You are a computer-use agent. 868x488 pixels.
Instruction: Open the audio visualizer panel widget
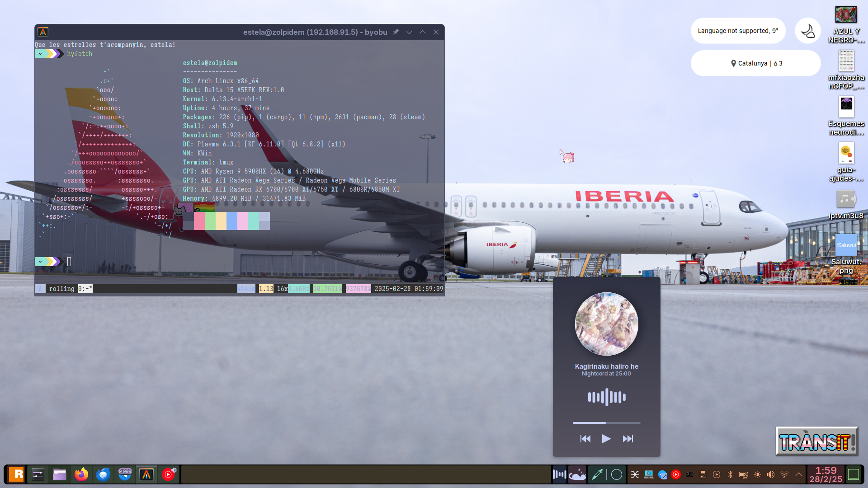559,474
